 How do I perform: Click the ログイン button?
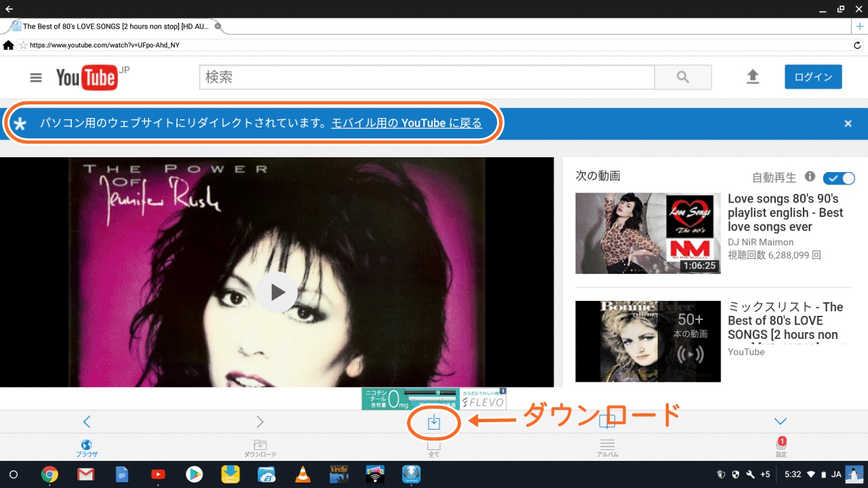point(813,77)
